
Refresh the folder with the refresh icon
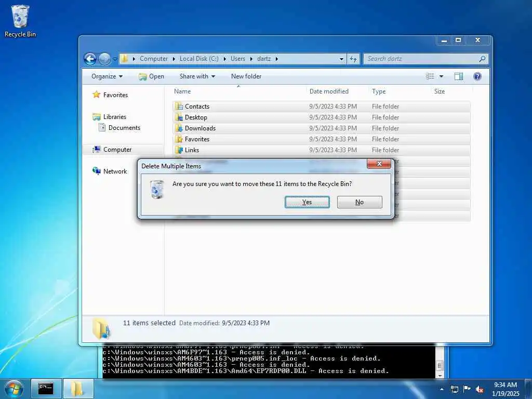pyautogui.click(x=353, y=59)
